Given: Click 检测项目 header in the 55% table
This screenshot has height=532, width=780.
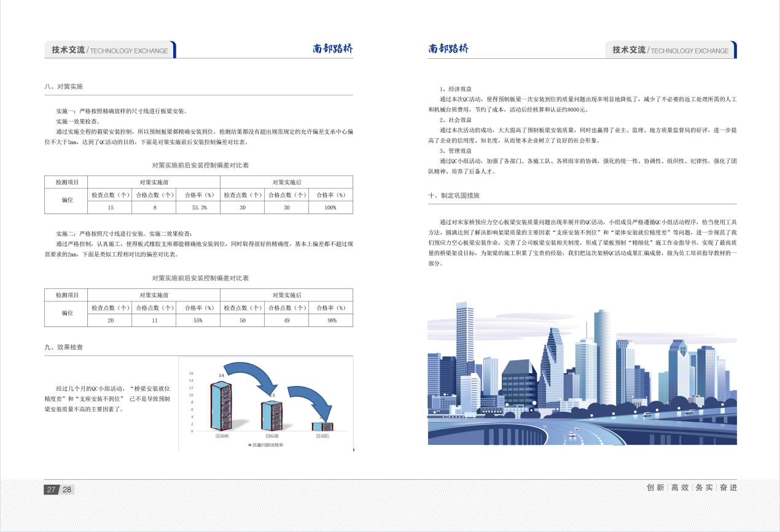Looking at the screenshot, I should point(66,295).
